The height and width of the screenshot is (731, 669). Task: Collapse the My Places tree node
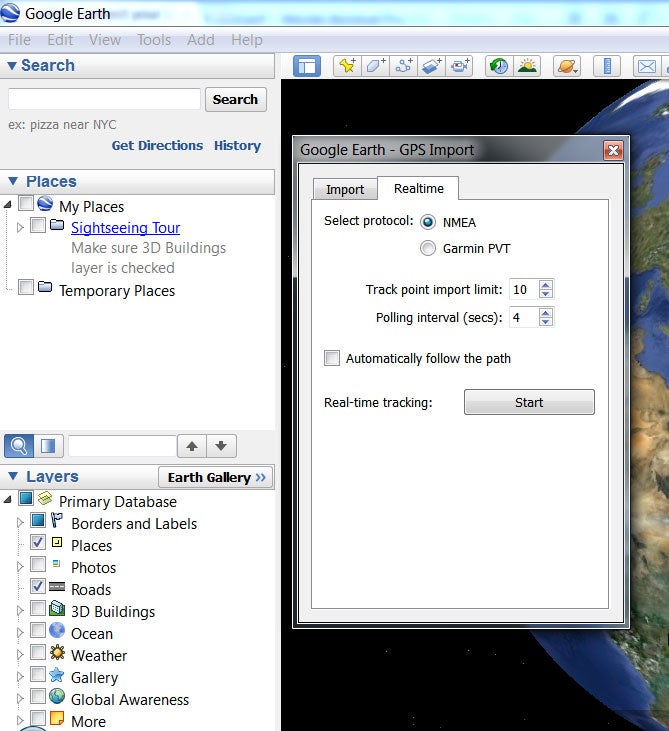pos(7,205)
